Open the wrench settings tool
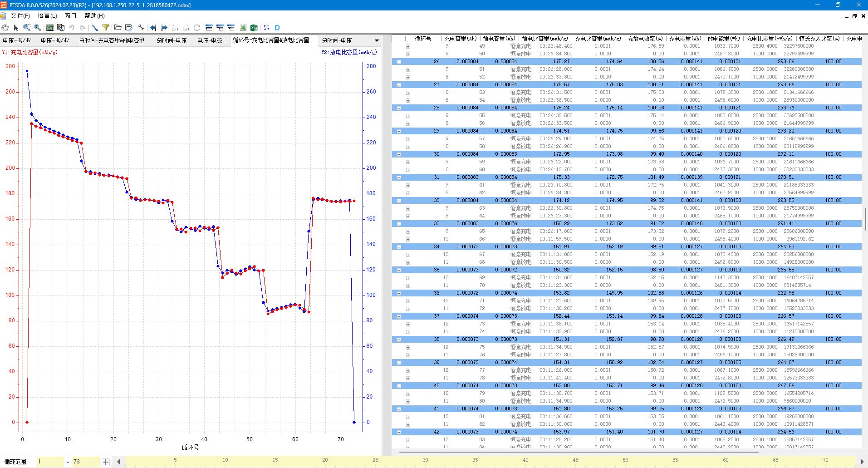 (141, 28)
